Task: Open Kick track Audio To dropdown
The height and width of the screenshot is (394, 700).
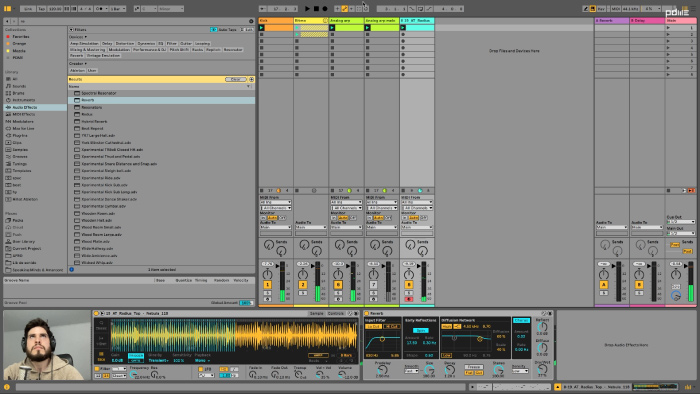Action: click(x=275, y=228)
